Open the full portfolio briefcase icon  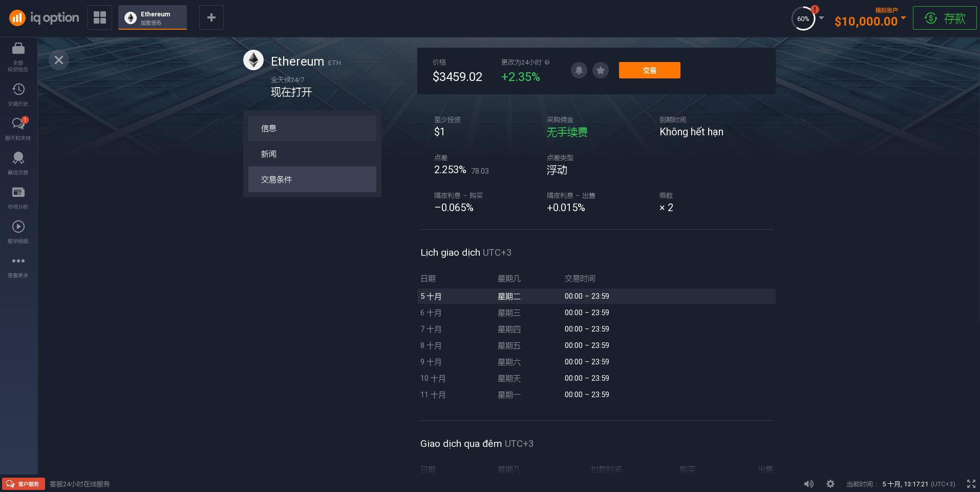click(x=18, y=49)
